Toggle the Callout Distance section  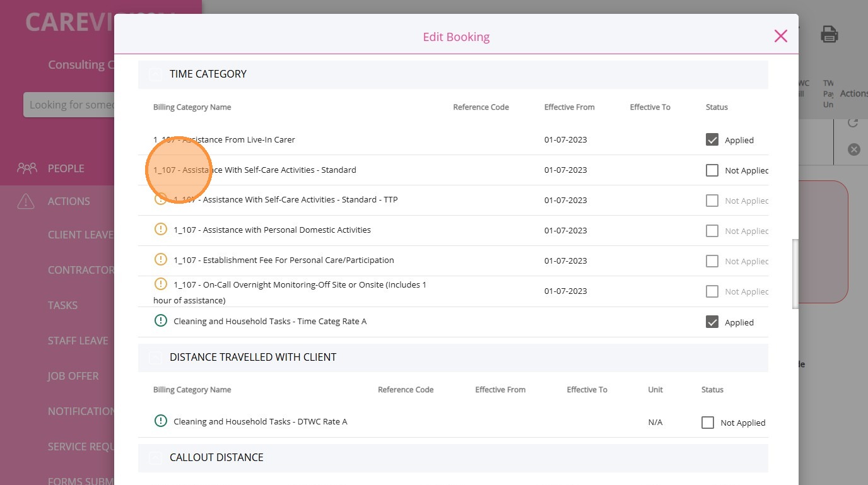coord(155,458)
